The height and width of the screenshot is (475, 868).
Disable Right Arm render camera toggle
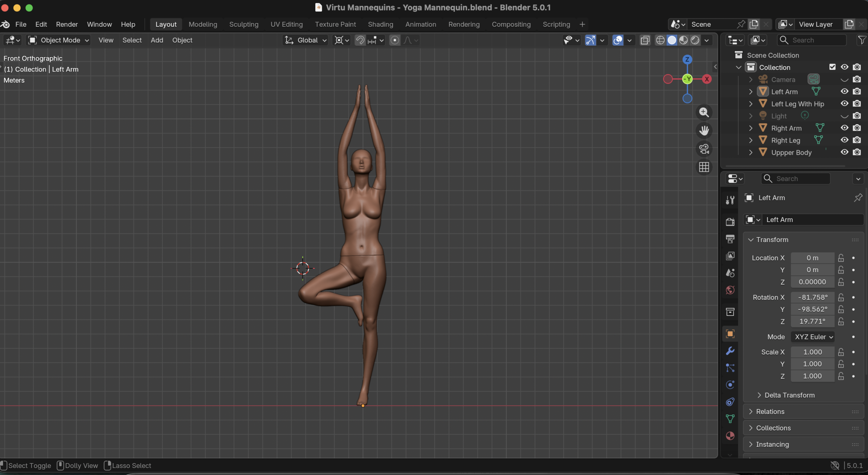click(857, 128)
